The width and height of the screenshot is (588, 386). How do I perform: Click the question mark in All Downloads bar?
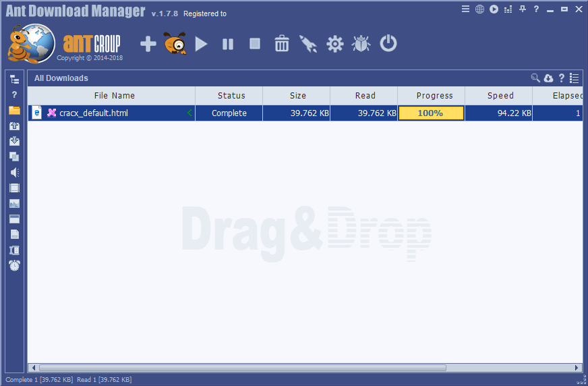(562, 78)
